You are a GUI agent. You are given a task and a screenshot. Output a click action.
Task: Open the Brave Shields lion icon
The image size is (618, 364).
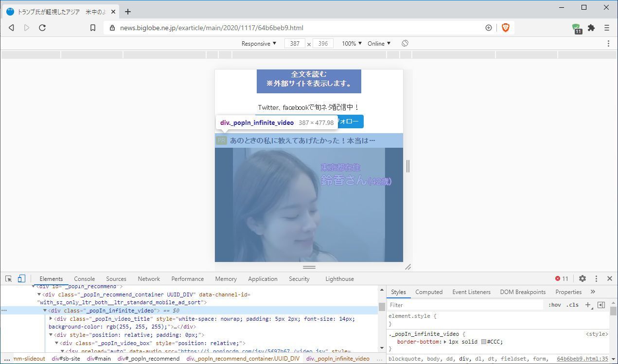click(x=506, y=28)
